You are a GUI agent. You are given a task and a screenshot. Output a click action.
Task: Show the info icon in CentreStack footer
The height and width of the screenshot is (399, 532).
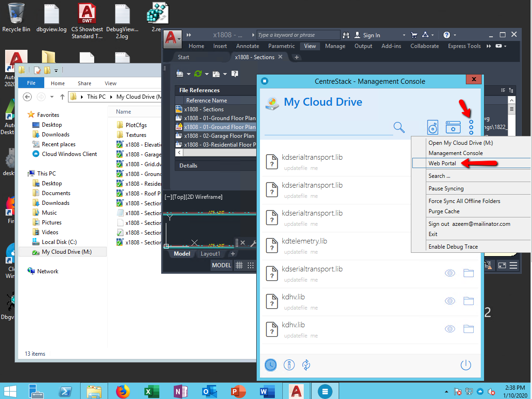click(289, 365)
